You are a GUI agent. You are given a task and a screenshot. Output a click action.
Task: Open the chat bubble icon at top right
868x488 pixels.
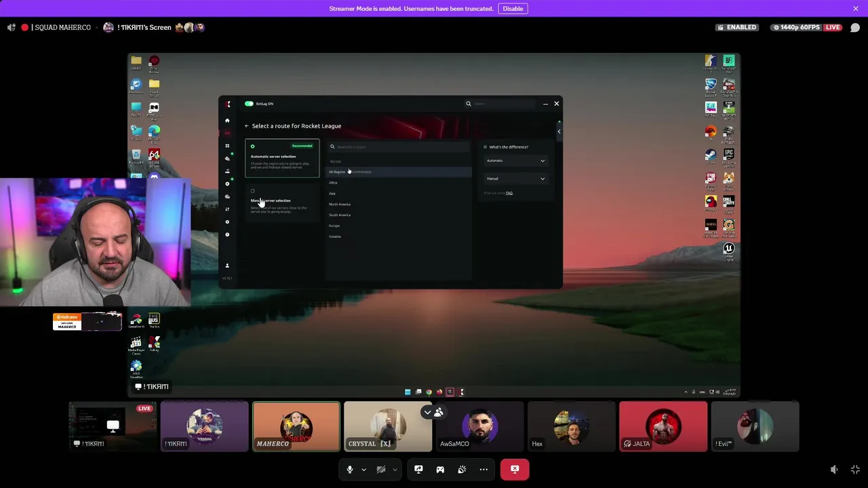point(855,27)
